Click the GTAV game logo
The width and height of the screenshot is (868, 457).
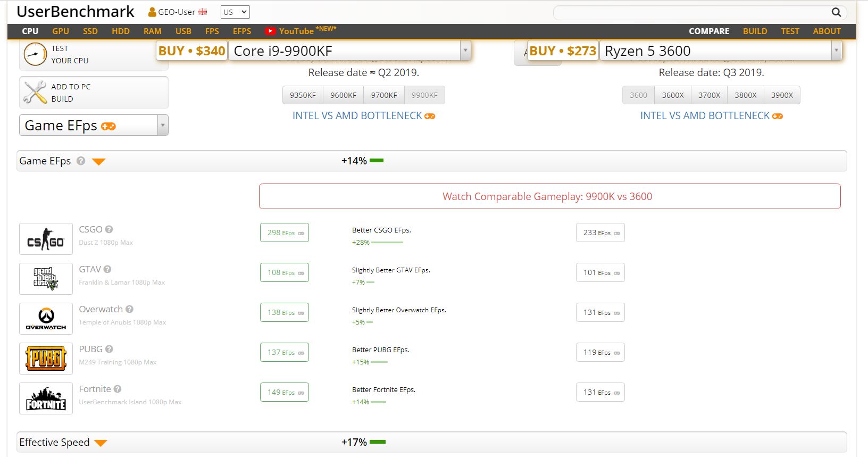point(46,279)
